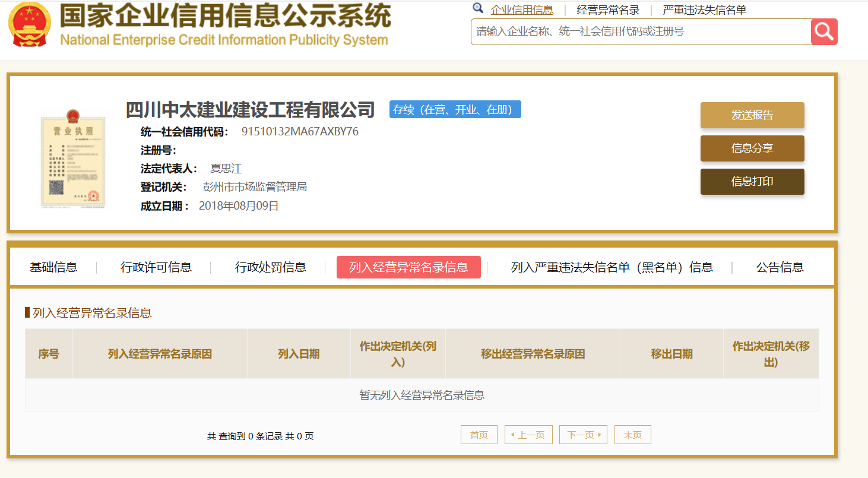Click the red magnifier search button
Viewport: 868px width, 478px height.
point(824,31)
